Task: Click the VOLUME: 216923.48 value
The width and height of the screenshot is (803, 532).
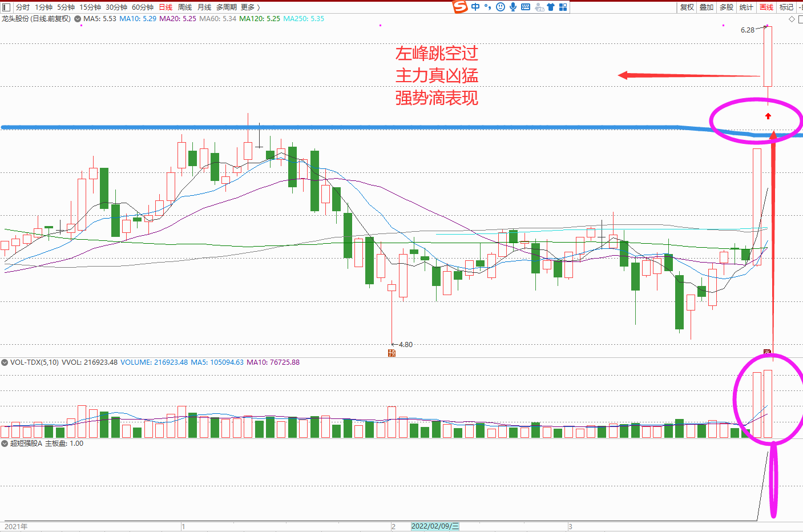Action: (154, 362)
